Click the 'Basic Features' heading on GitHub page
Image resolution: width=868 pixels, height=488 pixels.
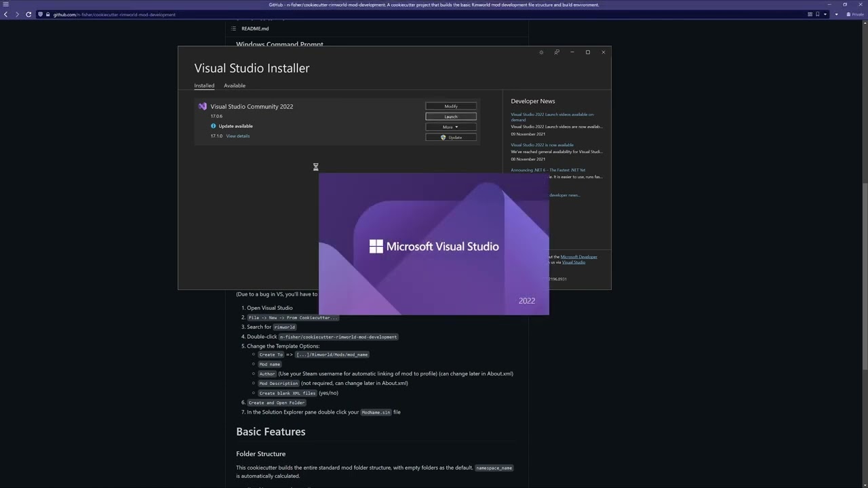click(271, 432)
